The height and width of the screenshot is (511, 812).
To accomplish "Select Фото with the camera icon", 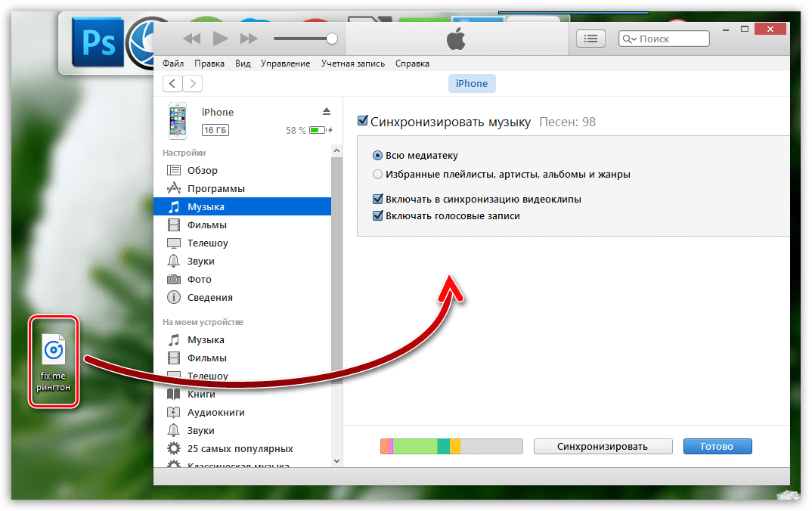I will click(x=199, y=279).
